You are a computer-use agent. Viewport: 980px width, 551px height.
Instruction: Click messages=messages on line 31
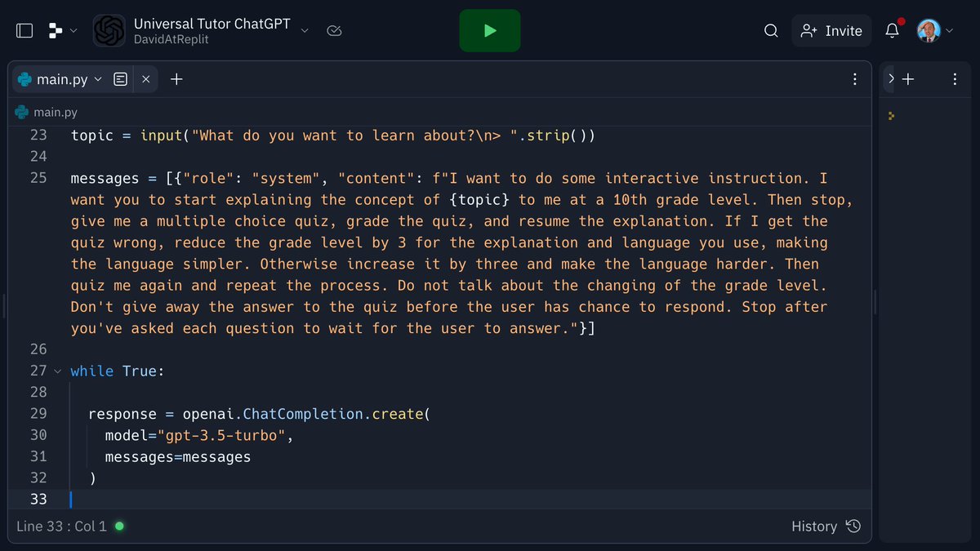(178, 457)
